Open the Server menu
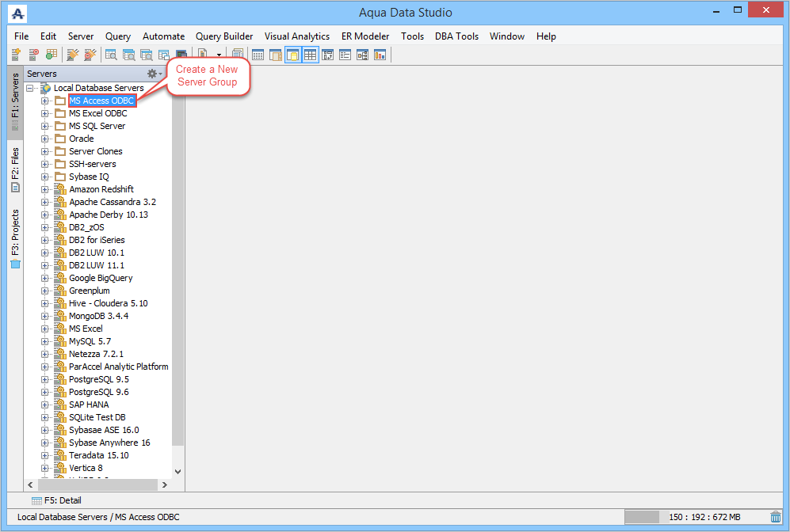790x532 pixels. (81, 36)
